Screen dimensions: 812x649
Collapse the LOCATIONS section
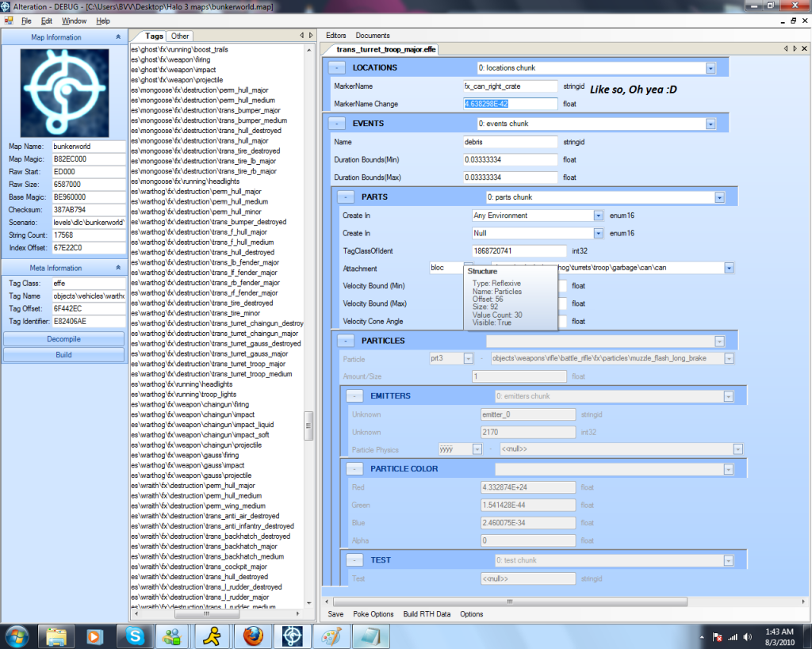click(x=336, y=68)
